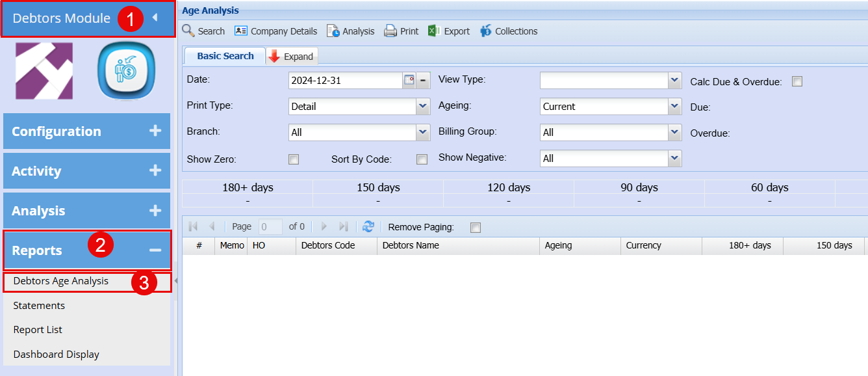The width and height of the screenshot is (868, 376).
Task: Select the Basic Search tab
Action: (x=225, y=56)
